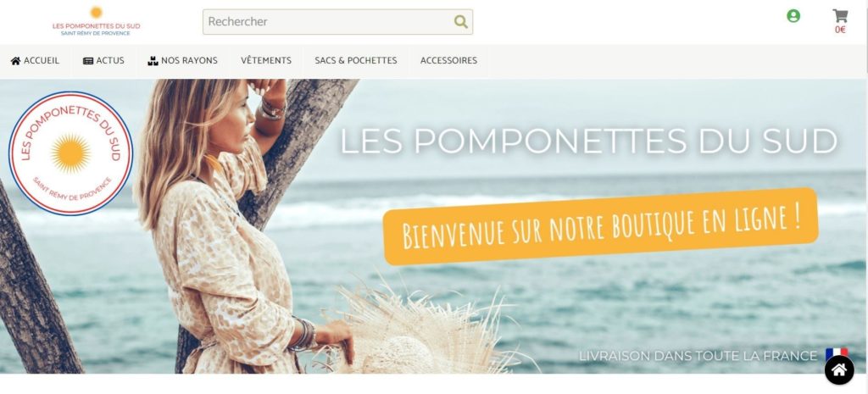Screen dimensions: 868x394
Task: Click the Livraison dans toute la France text
Action: coord(698,355)
